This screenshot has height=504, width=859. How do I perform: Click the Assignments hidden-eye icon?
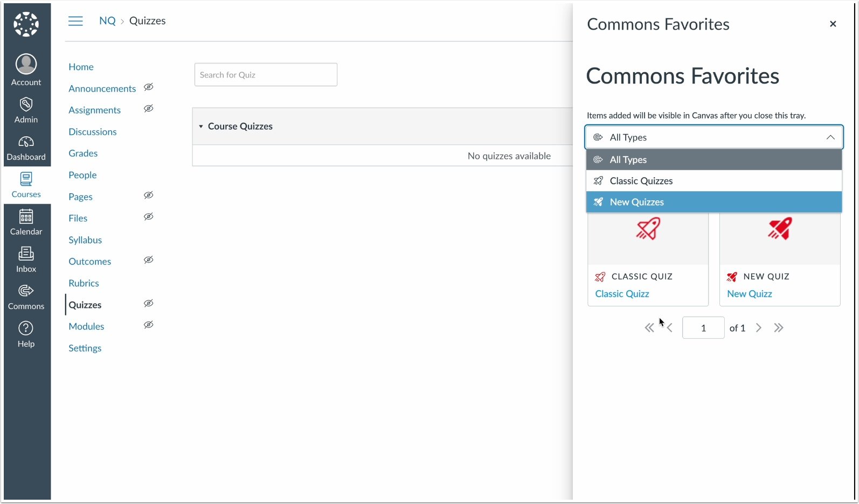coord(149,109)
